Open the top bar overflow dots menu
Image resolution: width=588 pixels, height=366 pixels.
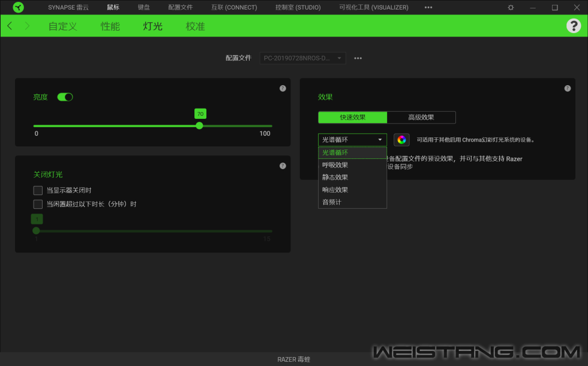click(428, 7)
